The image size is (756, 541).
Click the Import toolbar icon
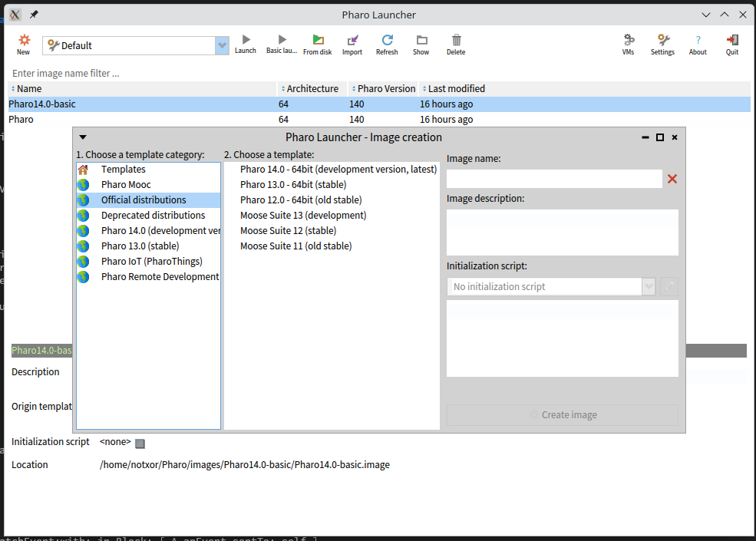coord(352,45)
